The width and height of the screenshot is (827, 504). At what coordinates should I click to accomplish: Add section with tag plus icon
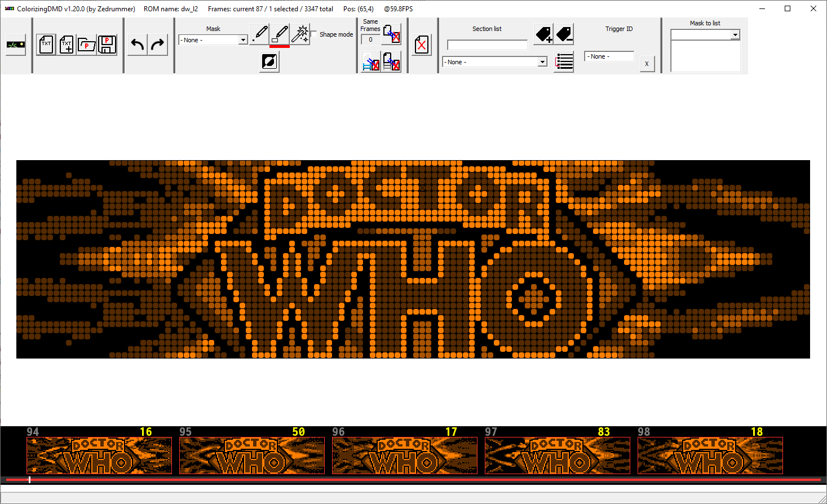click(x=543, y=34)
